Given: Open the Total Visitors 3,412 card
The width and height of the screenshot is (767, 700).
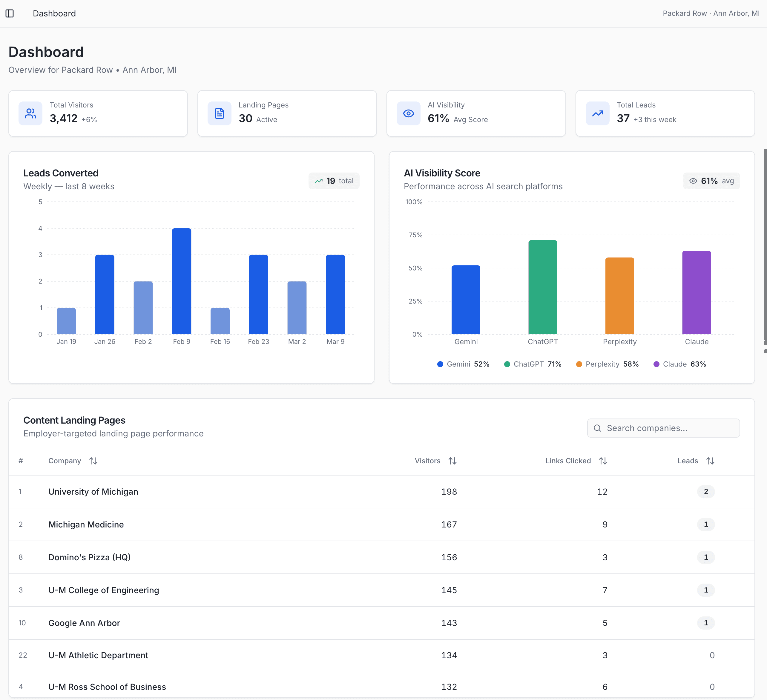Looking at the screenshot, I should pyautogui.click(x=98, y=113).
